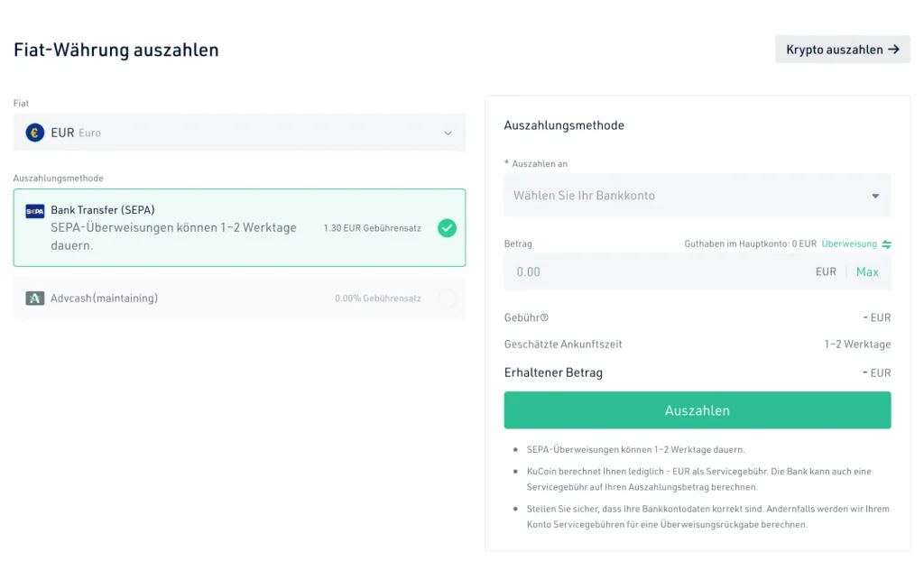
Task: Click the info icon next to Gebühr
Action: tap(544, 317)
